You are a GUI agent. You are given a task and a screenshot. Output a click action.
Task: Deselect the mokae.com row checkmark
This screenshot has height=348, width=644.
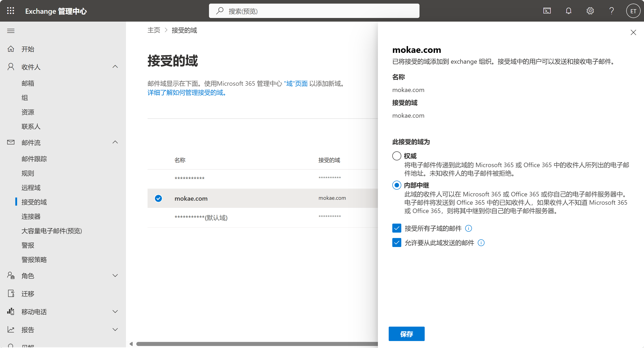pos(158,198)
